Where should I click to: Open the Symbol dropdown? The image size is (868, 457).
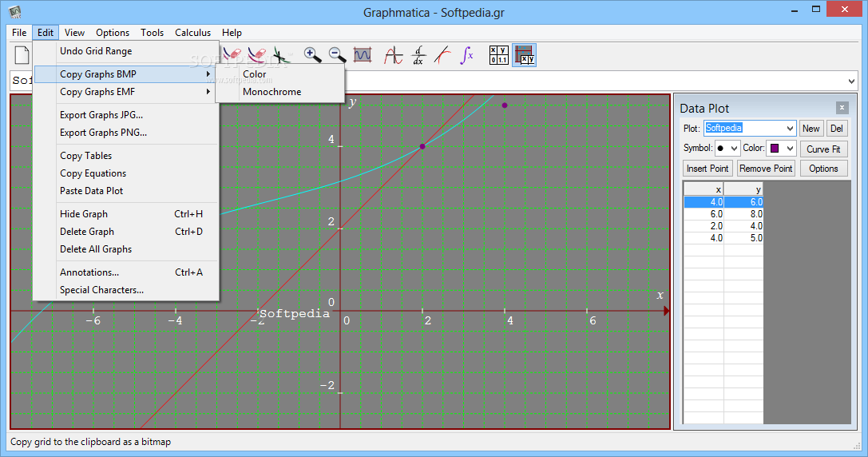point(727,148)
